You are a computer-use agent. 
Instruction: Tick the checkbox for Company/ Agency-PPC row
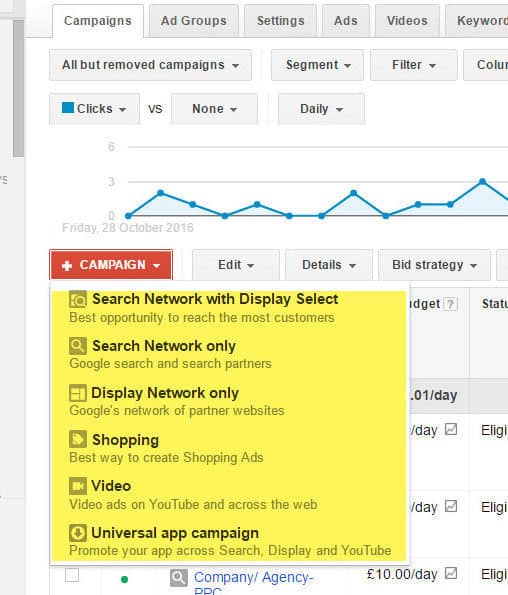pyautogui.click(x=72, y=575)
